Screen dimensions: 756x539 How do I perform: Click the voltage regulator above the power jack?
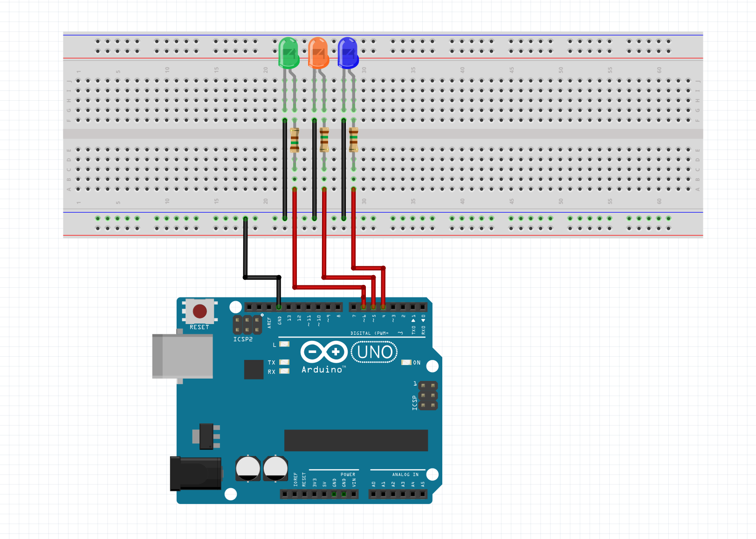click(206, 436)
